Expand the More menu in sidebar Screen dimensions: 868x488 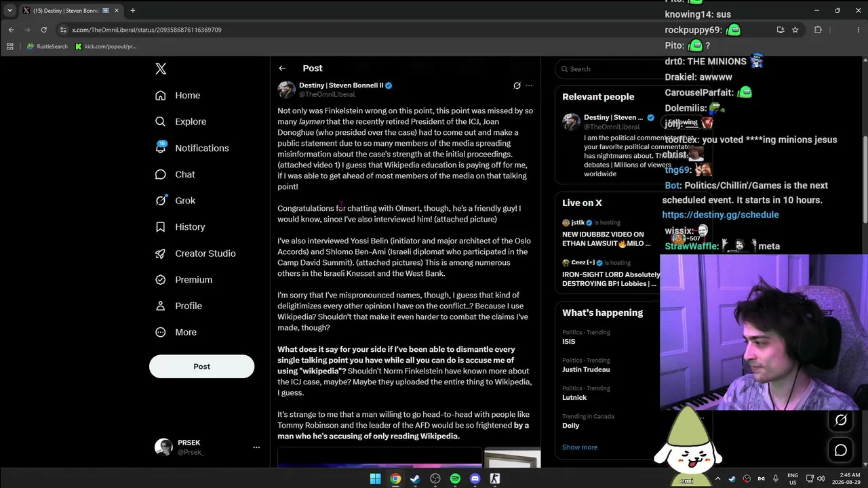[176, 332]
